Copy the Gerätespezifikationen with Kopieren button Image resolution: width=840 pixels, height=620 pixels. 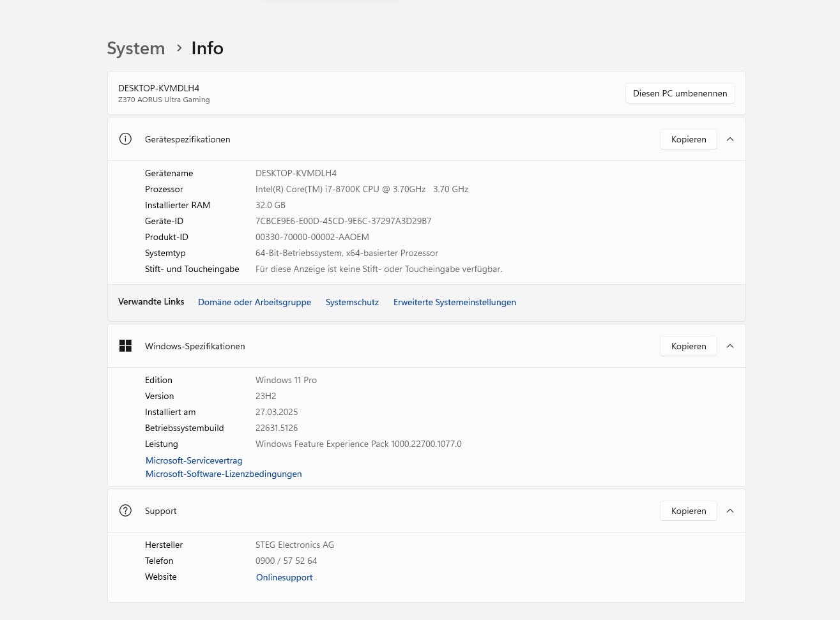point(689,139)
